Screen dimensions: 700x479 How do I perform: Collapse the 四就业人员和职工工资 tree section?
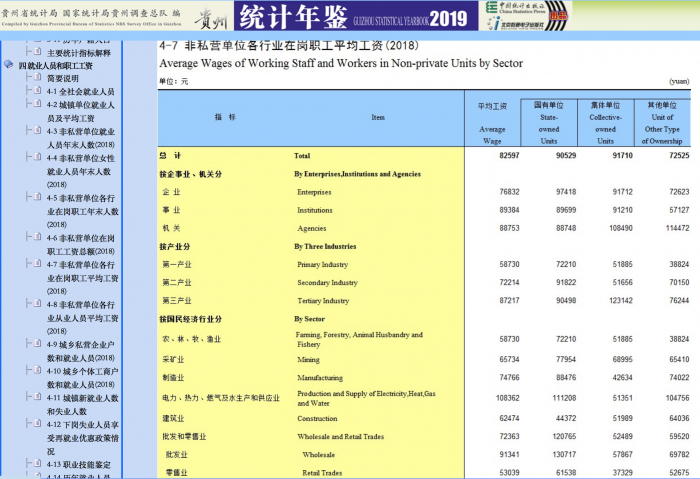tap(9, 65)
